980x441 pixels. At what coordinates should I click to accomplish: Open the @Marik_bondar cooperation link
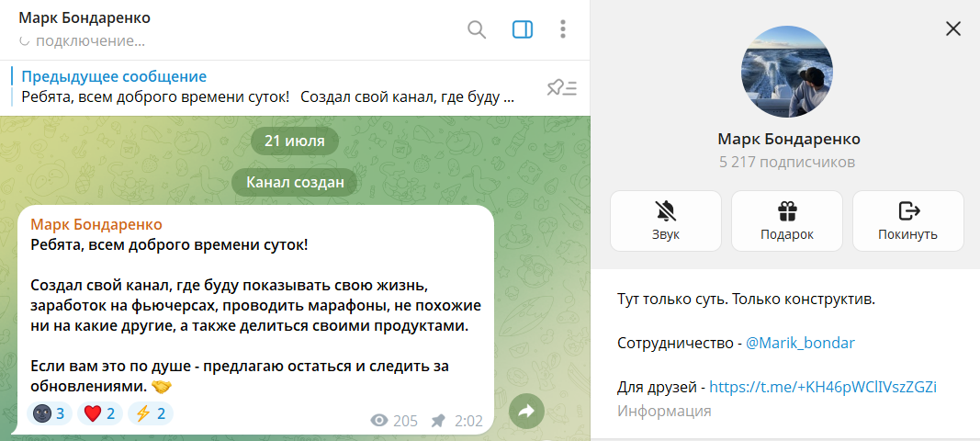800,343
